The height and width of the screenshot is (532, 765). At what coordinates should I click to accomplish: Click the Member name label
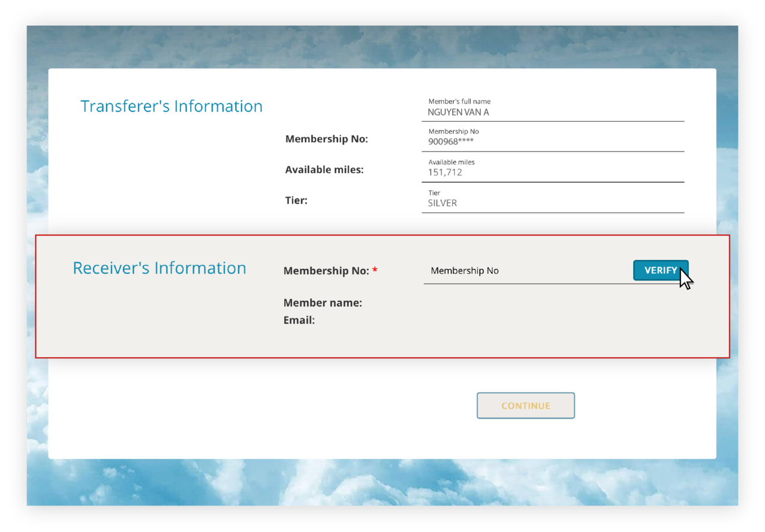[323, 303]
